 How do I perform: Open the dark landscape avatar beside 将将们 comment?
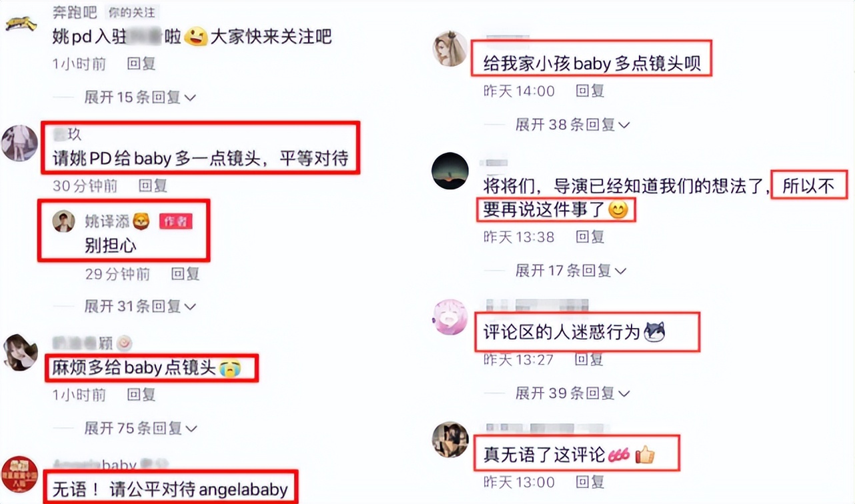click(451, 171)
